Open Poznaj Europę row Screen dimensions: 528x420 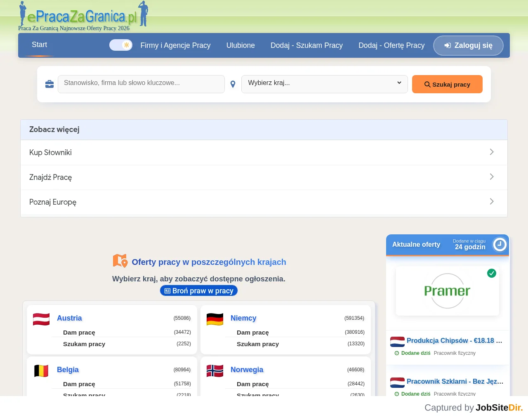coord(264,202)
